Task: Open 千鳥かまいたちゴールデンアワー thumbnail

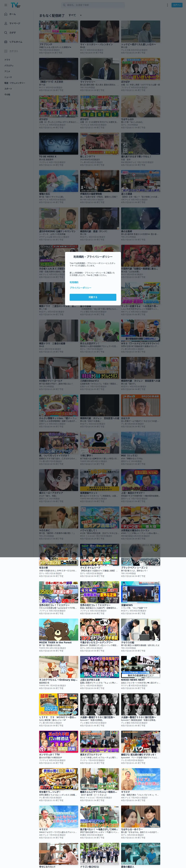Action: pyautogui.click(x=100, y=630)
